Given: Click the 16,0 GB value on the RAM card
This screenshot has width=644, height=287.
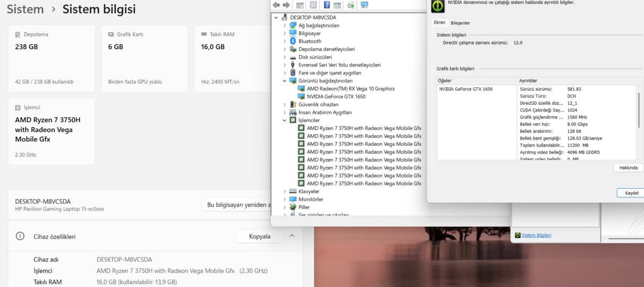Looking at the screenshot, I should pos(213,47).
